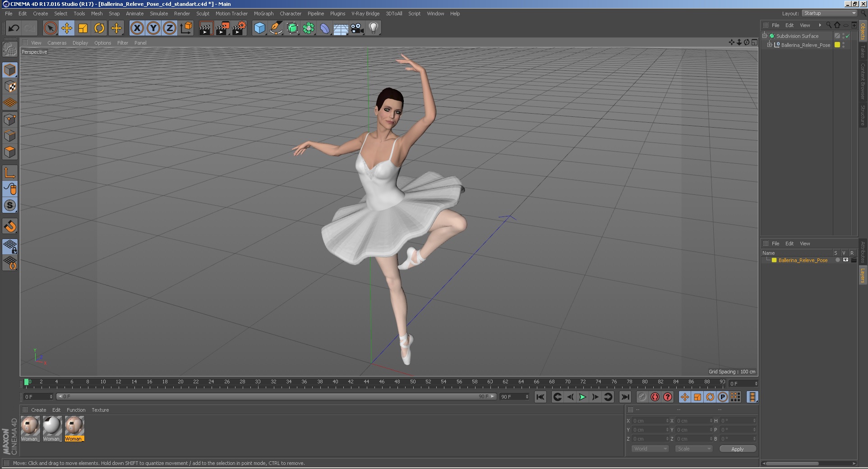Open World coordinate dropdown
Viewport: 868px width, 469px height.
tap(650, 449)
